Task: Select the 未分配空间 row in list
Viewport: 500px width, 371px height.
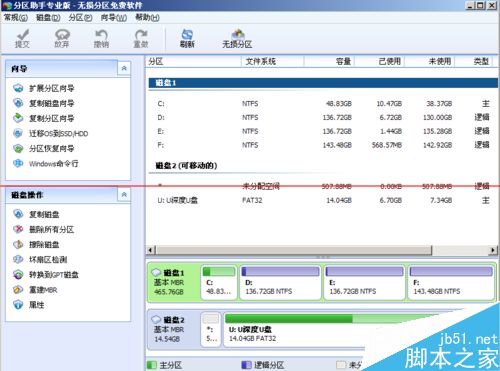Action: point(323,186)
